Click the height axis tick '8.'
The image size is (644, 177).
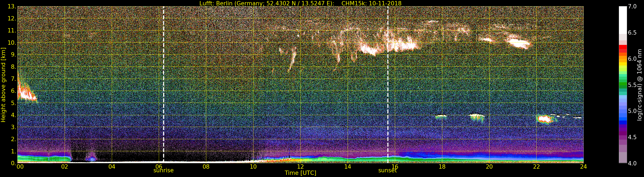pos(13,67)
